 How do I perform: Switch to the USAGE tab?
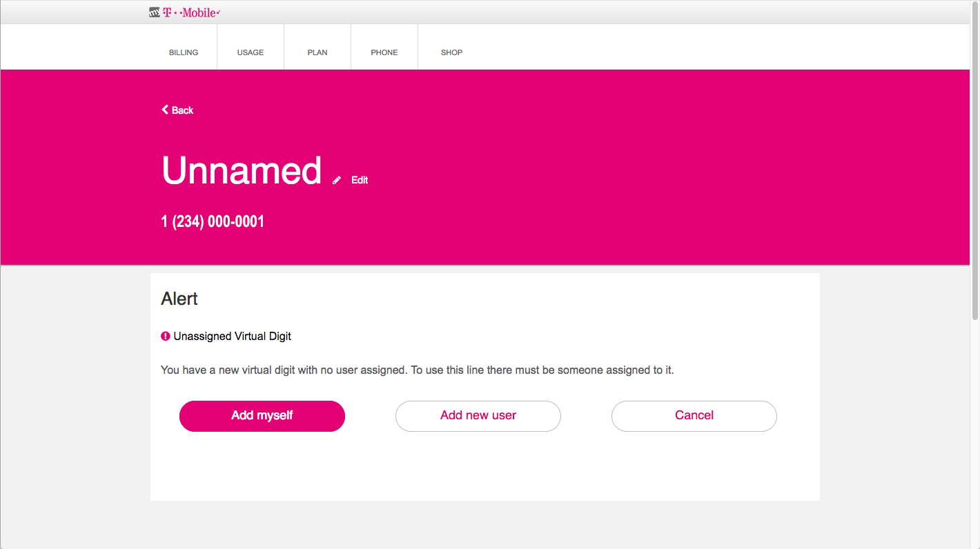pos(251,52)
